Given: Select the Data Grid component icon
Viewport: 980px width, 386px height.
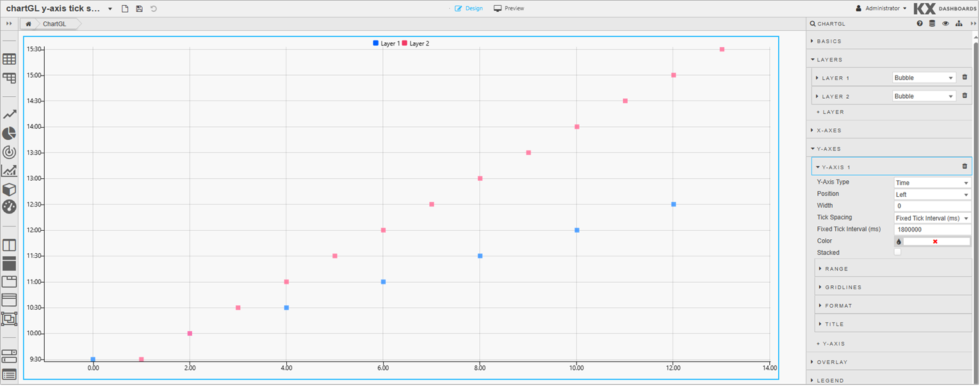Looking at the screenshot, I should pyautogui.click(x=9, y=59).
